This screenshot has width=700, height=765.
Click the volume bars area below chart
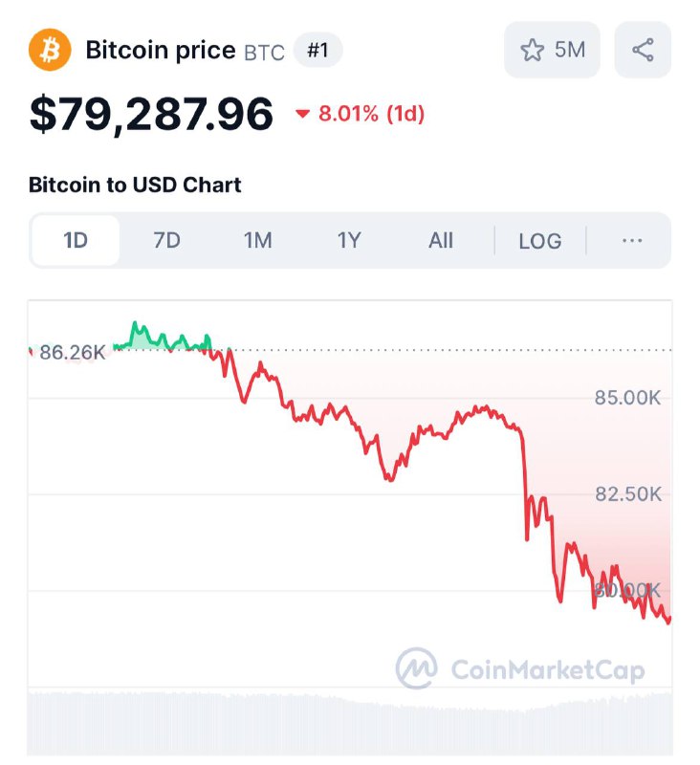pyautogui.click(x=350, y=724)
